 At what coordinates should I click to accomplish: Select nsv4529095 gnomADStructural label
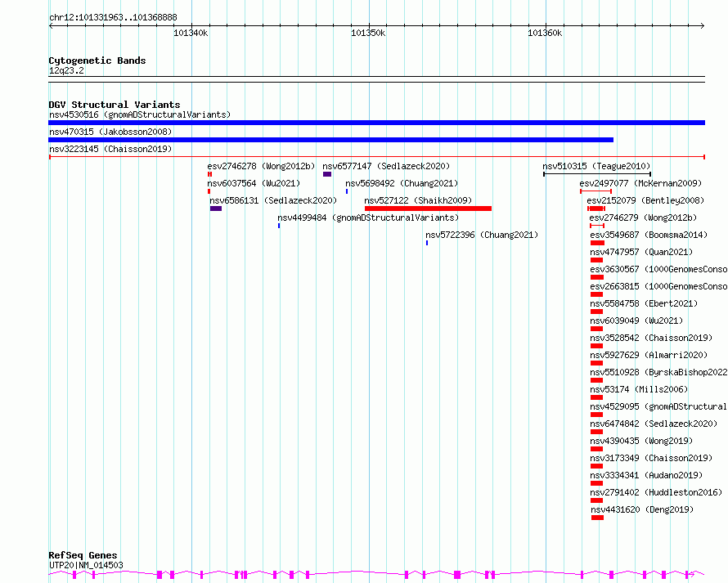click(x=658, y=406)
